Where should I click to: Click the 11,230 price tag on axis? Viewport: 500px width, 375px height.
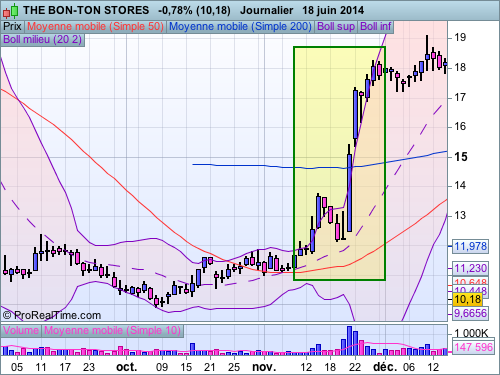point(470,268)
